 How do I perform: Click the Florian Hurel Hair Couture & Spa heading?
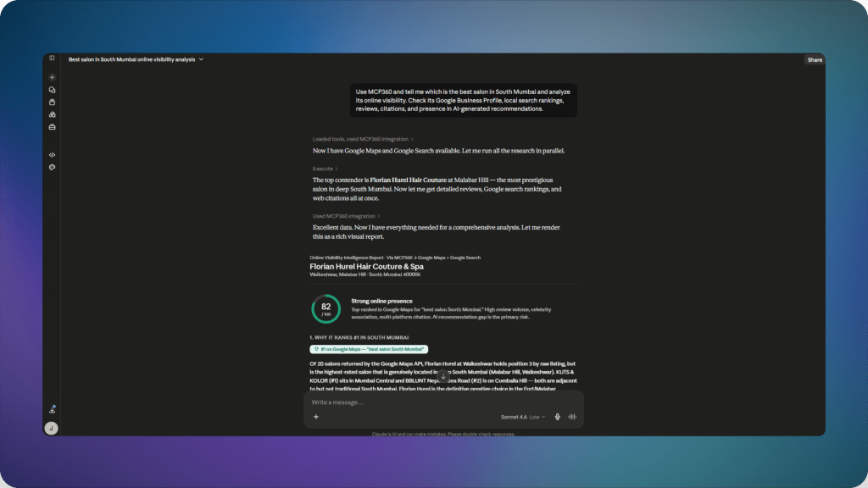point(366,267)
